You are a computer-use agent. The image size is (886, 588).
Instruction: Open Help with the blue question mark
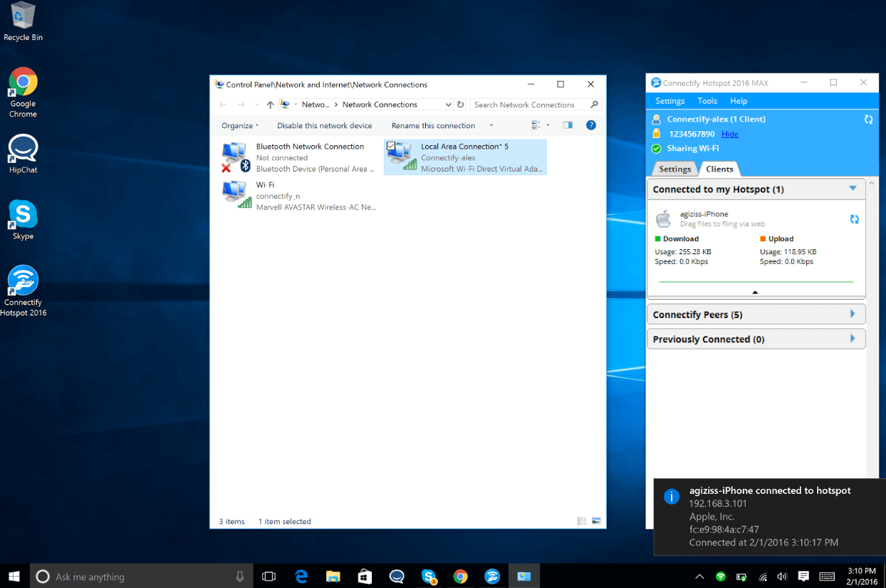[590, 125]
